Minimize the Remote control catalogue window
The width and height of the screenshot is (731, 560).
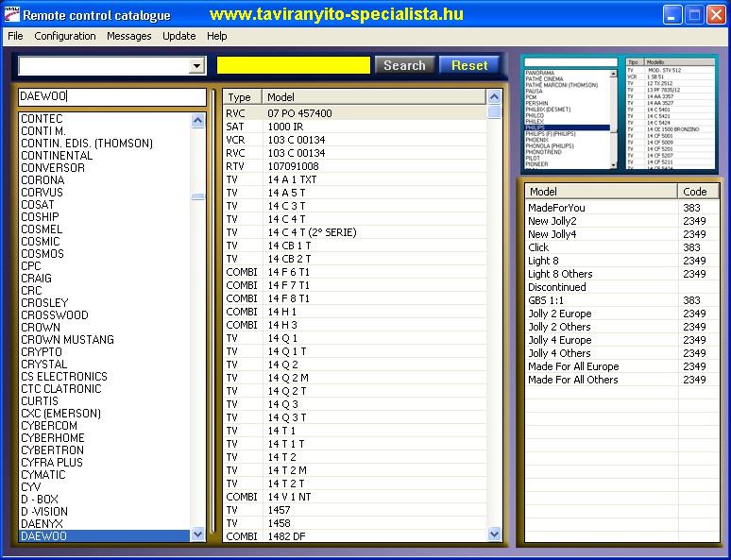tap(671, 15)
